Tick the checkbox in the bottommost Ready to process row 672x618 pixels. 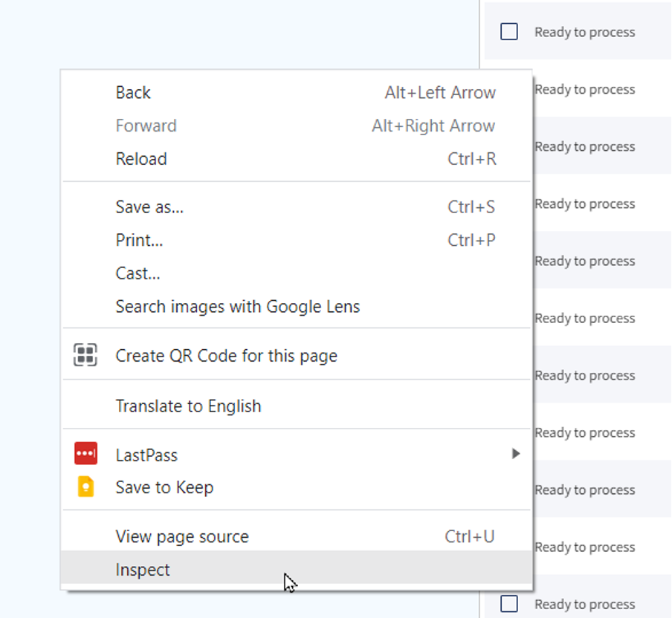(x=509, y=604)
